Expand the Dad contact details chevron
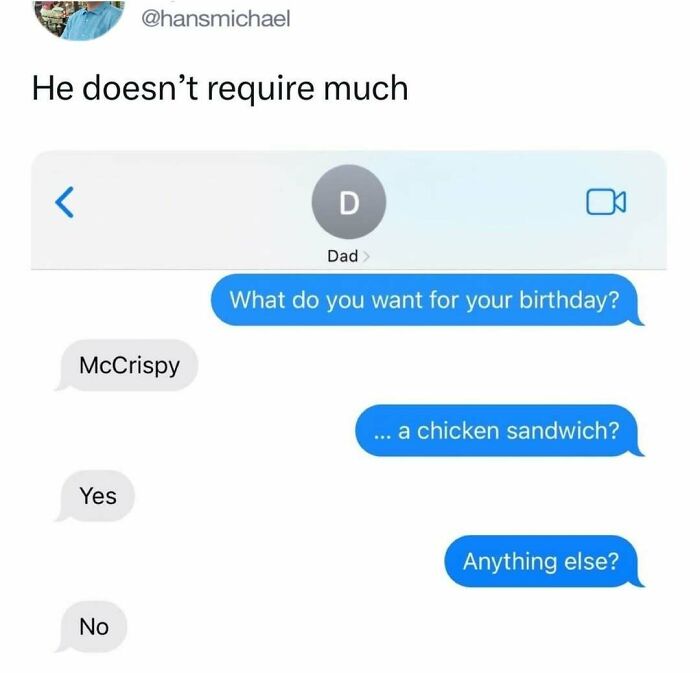The height and width of the screenshot is (673, 700). [x=366, y=256]
